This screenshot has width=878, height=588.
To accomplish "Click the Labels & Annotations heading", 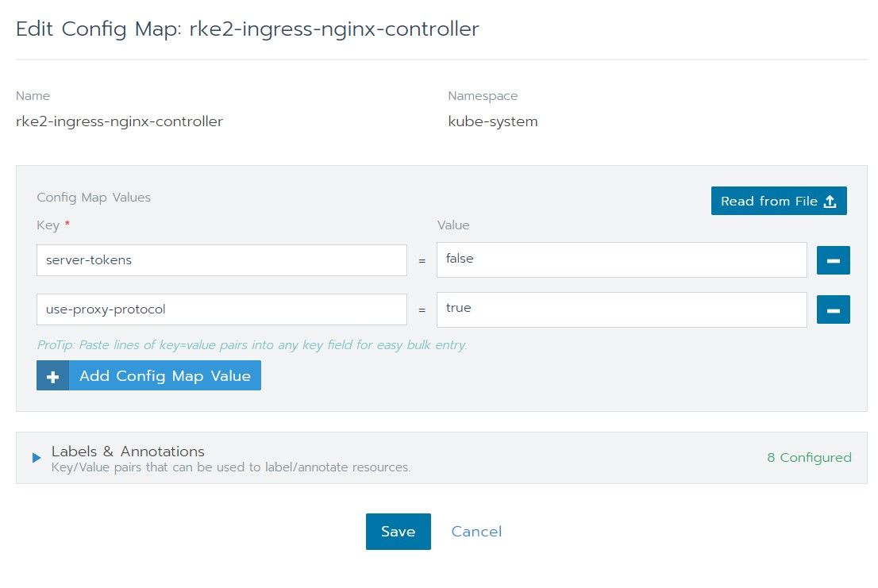I will click(128, 451).
